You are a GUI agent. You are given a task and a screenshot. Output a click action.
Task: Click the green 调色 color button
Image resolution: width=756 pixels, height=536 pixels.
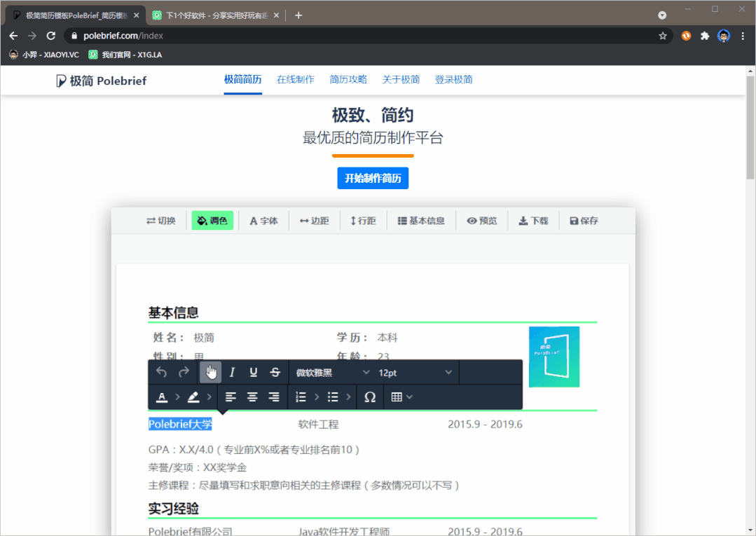pos(212,221)
